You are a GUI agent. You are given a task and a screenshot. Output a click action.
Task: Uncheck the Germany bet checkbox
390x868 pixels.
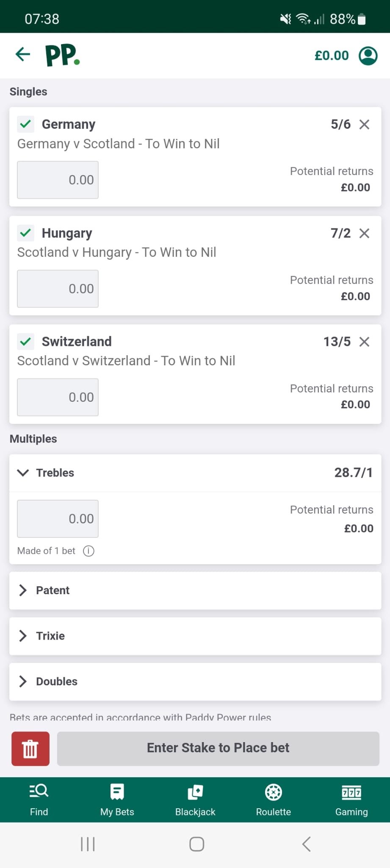pos(26,124)
